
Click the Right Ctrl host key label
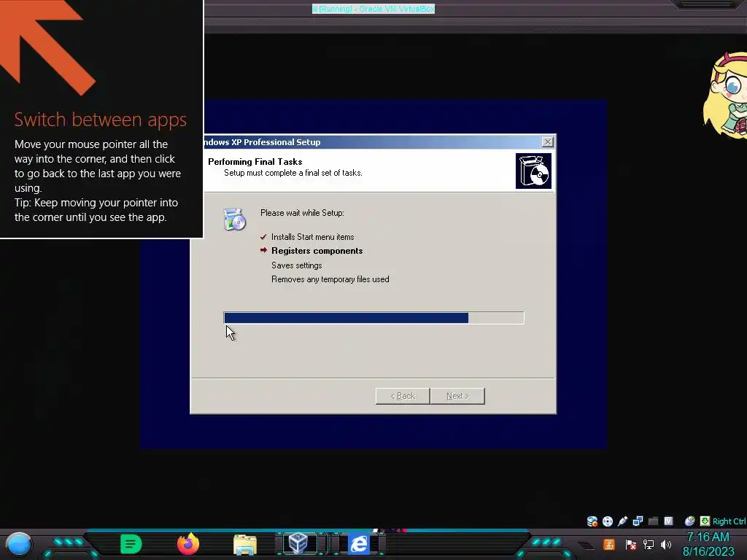[729, 521]
